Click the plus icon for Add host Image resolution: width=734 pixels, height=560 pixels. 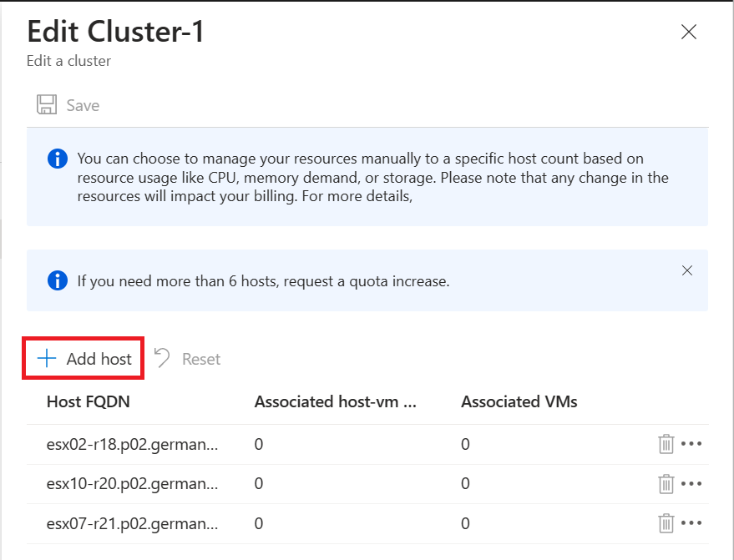pos(47,359)
